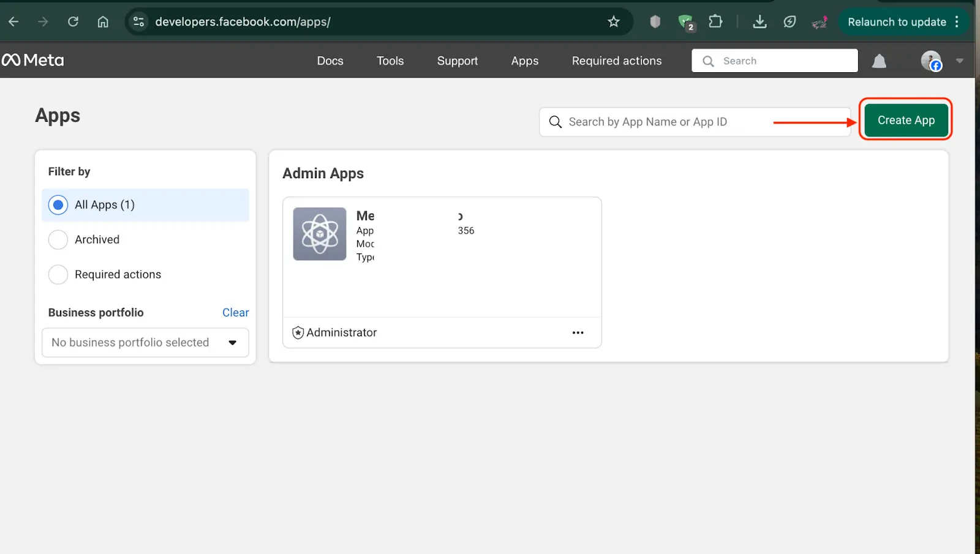
Task: Open the Administrator badge icon
Action: point(298,332)
